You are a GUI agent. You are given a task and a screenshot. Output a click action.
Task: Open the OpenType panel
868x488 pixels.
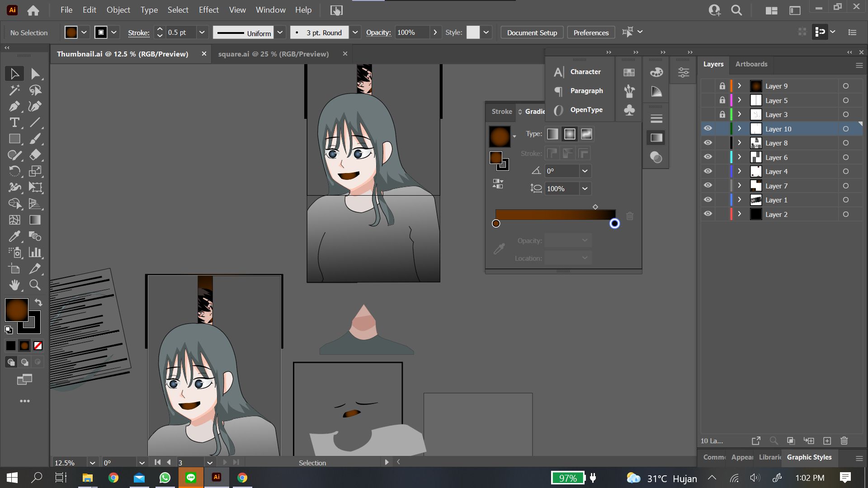[579, 110]
